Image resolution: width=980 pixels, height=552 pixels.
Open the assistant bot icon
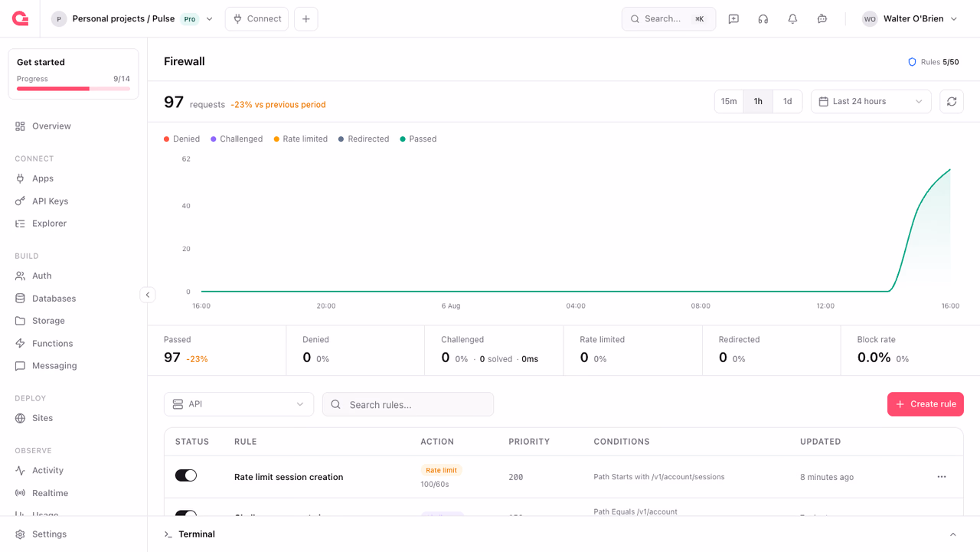(822, 18)
